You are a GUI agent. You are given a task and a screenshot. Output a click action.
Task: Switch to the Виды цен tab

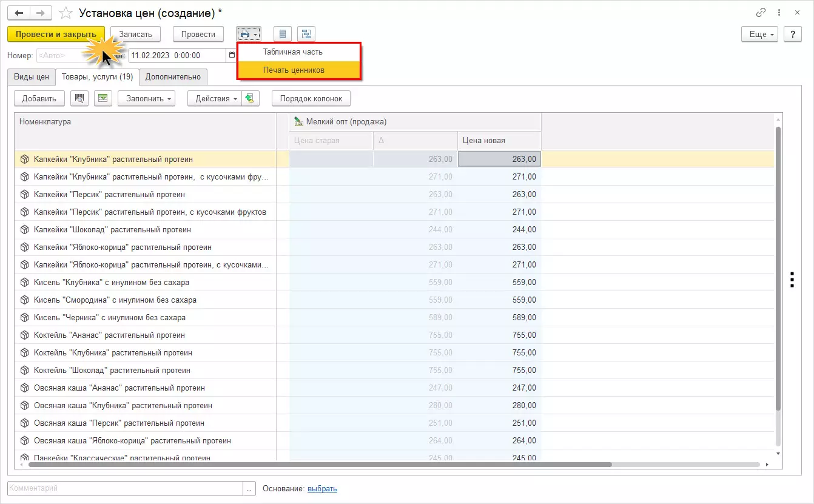point(32,77)
